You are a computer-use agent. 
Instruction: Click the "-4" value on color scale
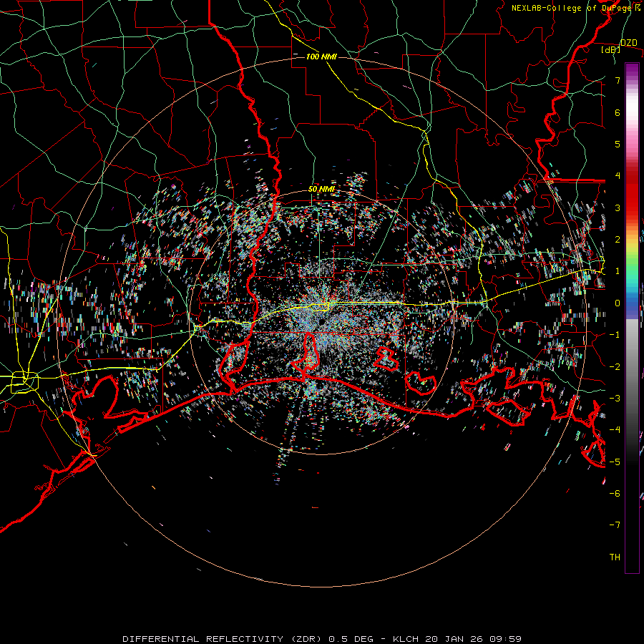point(615,430)
